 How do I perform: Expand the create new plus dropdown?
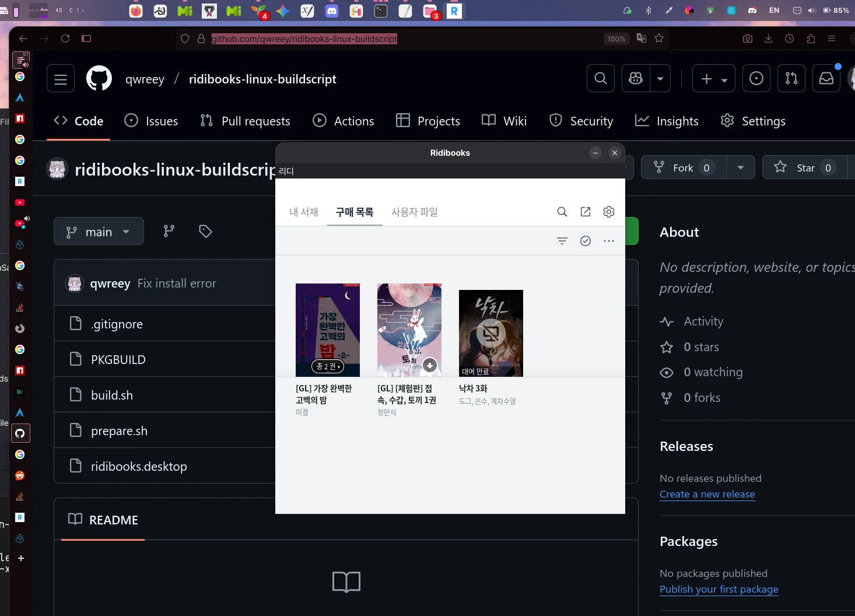713,79
